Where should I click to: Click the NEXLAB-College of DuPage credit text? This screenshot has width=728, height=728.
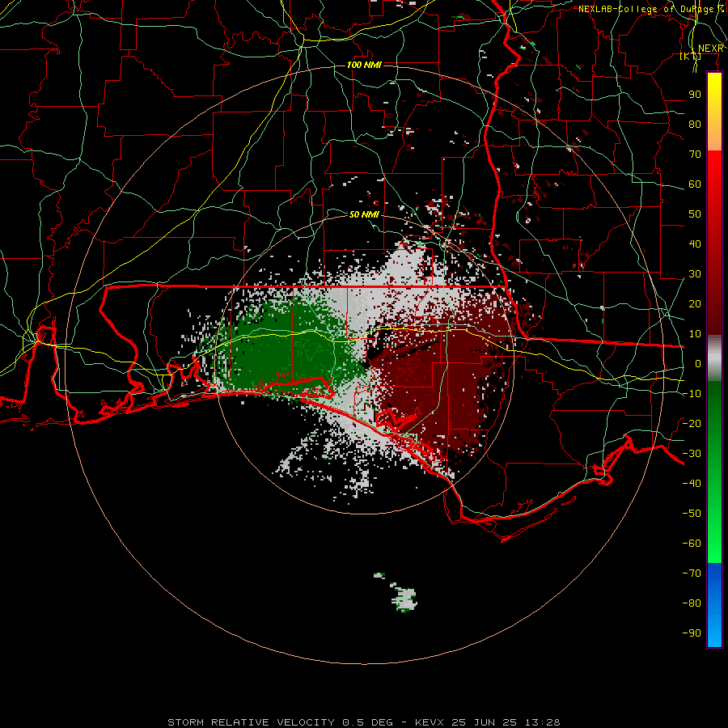click(x=651, y=9)
